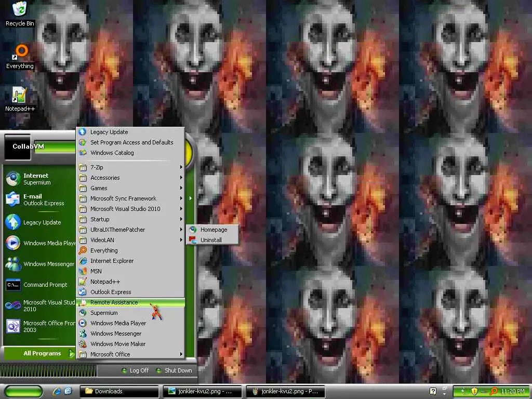
Task: Open the Recycle Bin desktop icon
Action: tap(20, 14)
